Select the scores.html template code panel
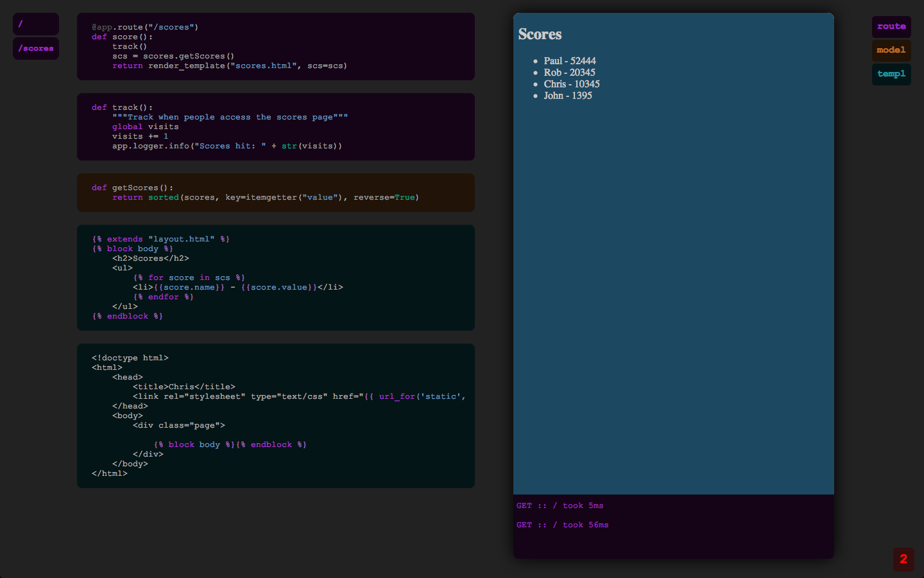Screen dimensions: 924x578 (x=276, y=277)
